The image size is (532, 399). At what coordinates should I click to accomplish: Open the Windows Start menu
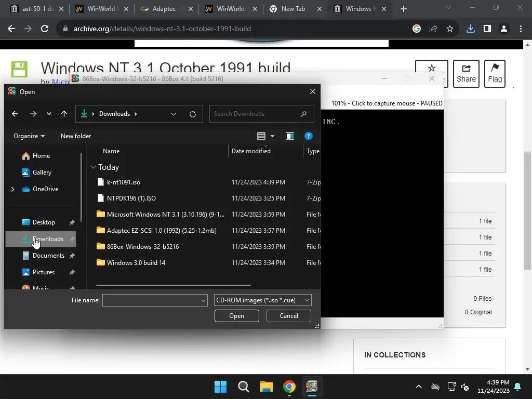coord(220,387)
